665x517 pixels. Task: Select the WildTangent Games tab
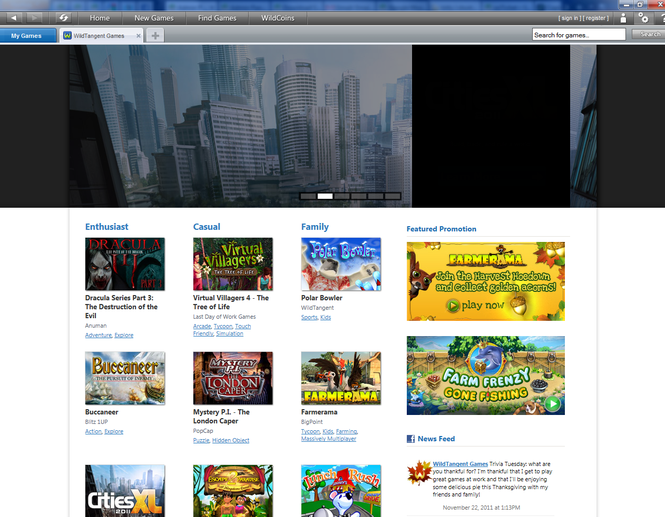(x=101, y=36)
